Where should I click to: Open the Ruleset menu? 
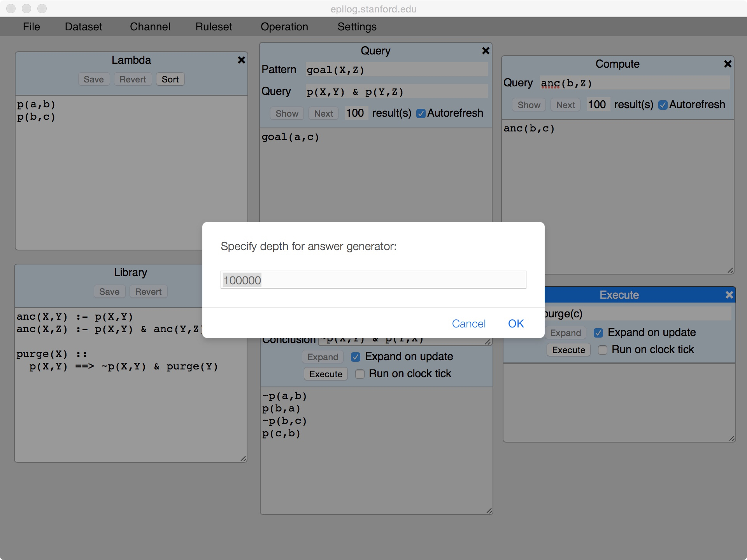click(x=214, y=26)
